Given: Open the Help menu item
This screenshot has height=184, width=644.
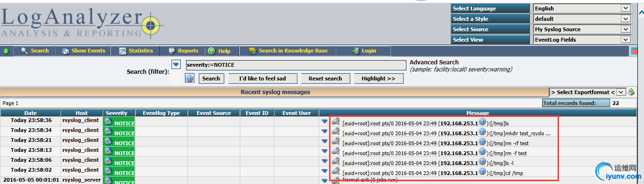Looking at the screenshot, I should [x=219, y=51].
